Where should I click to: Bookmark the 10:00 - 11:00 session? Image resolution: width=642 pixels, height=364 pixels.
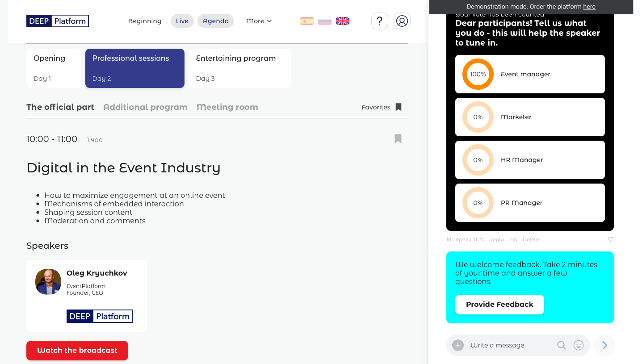(398, 139)
